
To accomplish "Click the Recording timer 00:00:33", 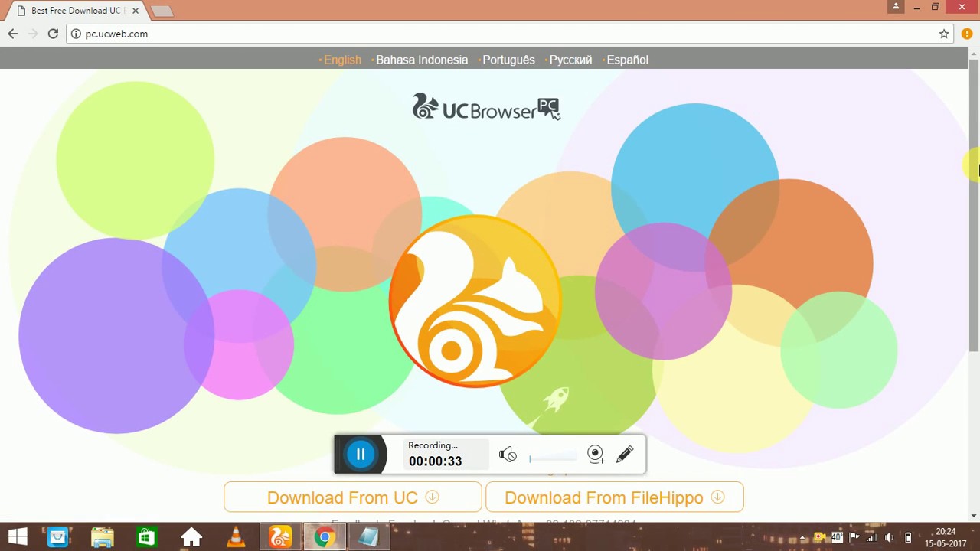I will tap(435, 461).
